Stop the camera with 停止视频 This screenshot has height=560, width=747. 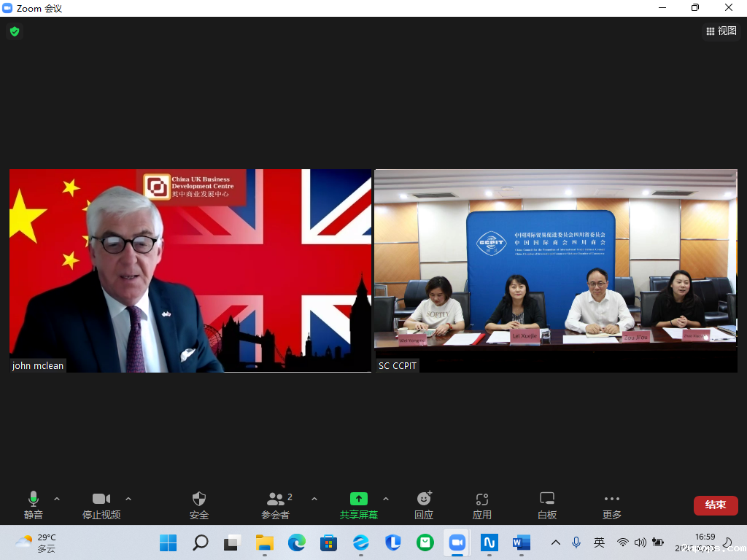click(101, 505)
